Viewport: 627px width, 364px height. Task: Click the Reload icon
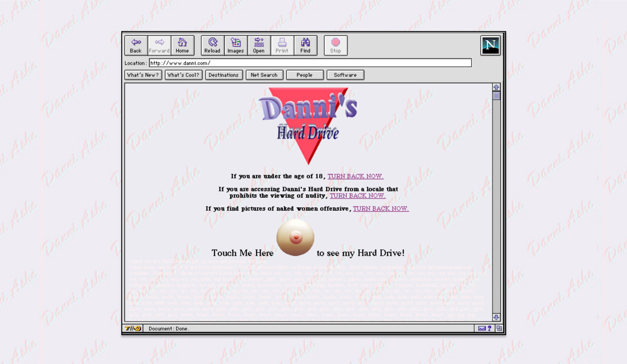pos(212,45)
